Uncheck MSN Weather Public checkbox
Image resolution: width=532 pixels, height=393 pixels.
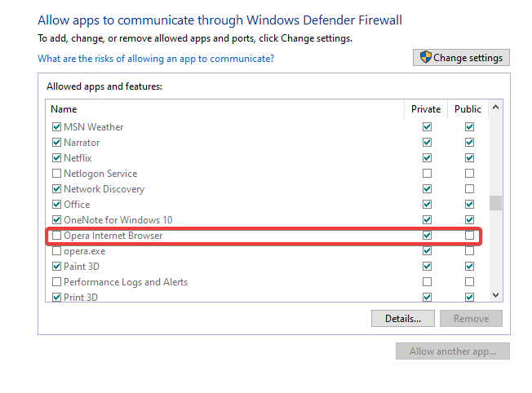[x=469, y=127]
